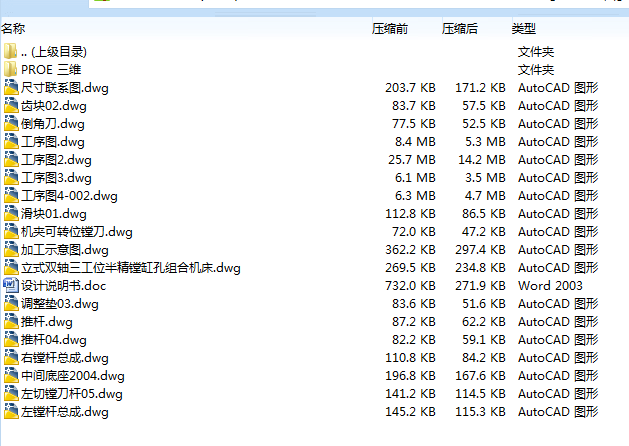Select file name 设计说明书.doc
Viewport: 629px width, 446px height.
pos(63,286)
